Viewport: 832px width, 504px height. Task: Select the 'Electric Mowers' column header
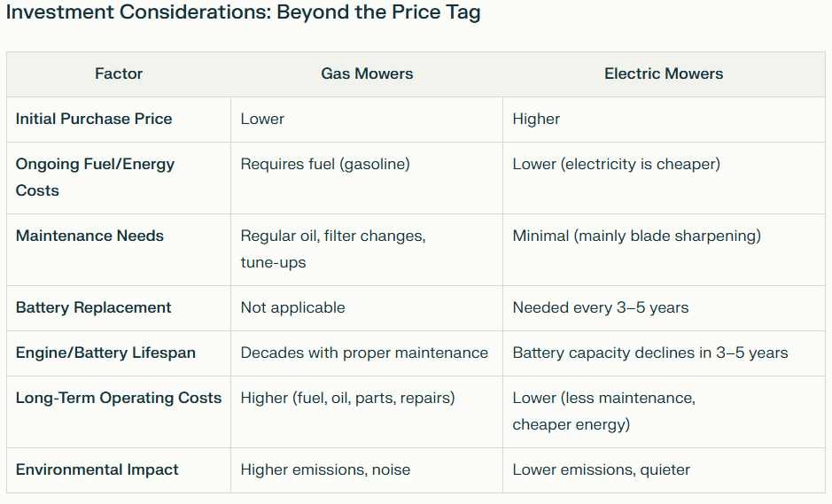coord(664,74)
